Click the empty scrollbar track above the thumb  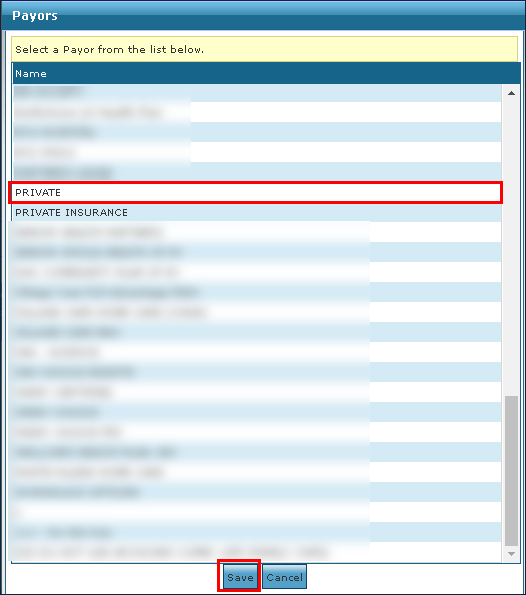coord(511,247)
